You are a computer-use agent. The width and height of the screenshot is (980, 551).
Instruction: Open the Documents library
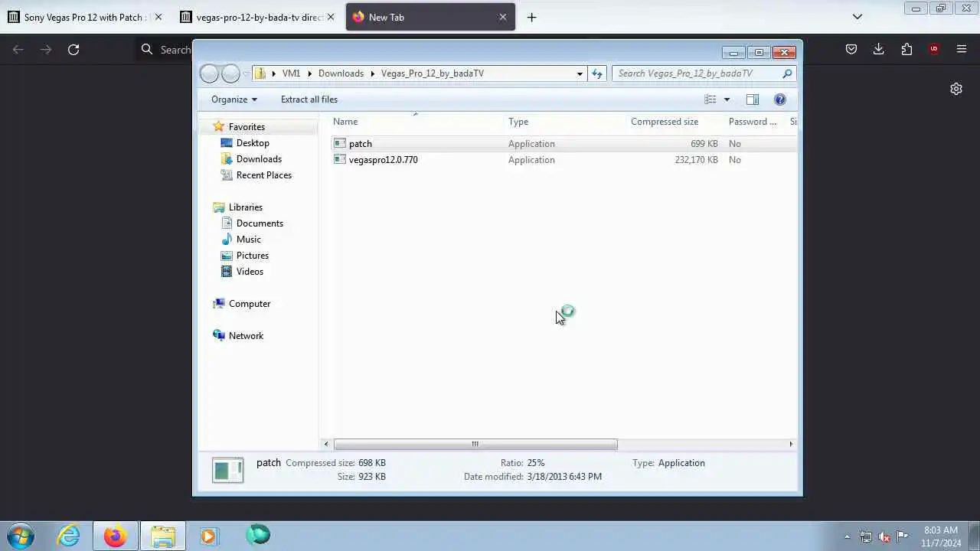[260, 223]
